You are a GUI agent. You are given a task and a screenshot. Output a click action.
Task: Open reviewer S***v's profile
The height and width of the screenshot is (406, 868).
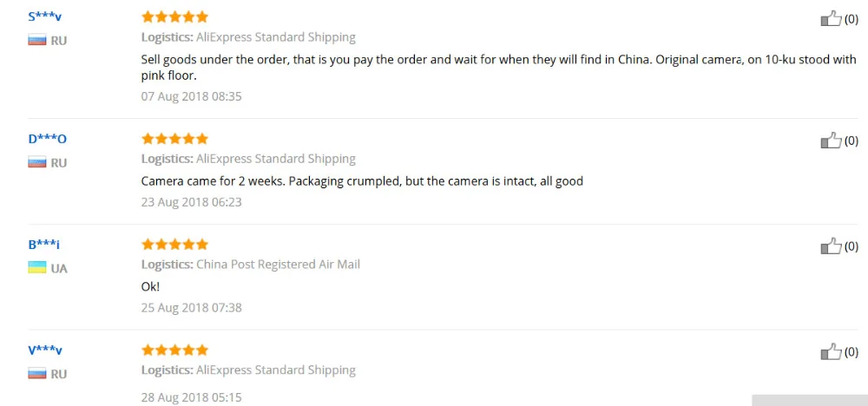45,16
